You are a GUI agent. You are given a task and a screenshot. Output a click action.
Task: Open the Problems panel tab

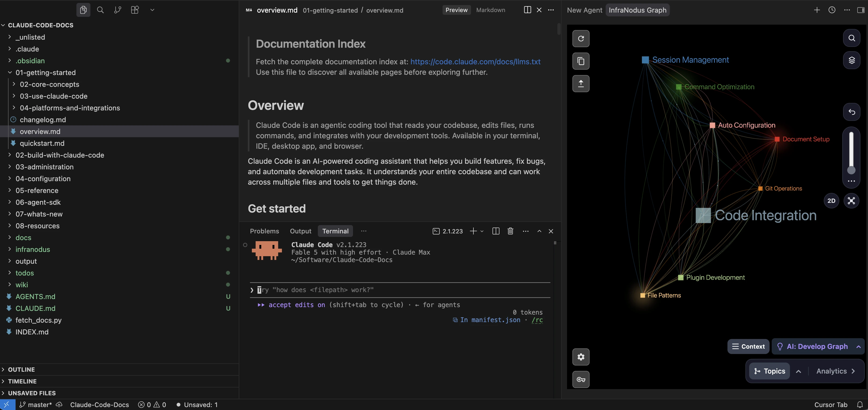pyautogui.click(x=264, y=231)
